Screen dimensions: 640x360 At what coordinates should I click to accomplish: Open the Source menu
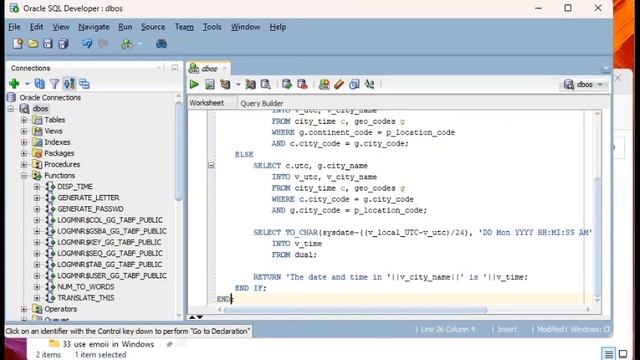(x=153, y=27)
